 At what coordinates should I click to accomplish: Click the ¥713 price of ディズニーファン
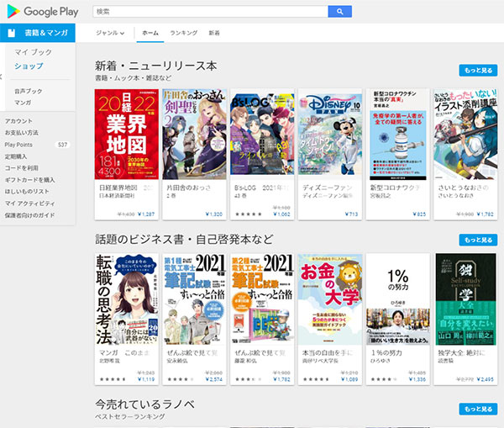[x=351, y=214]
